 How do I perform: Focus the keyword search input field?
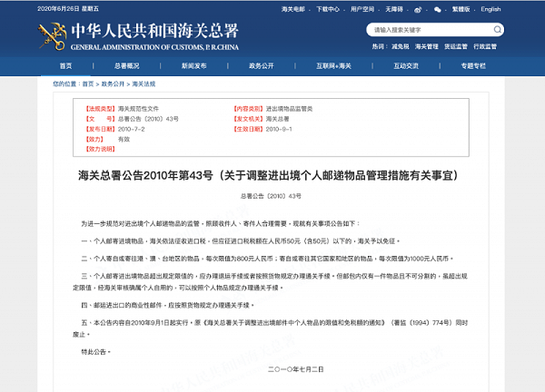431,30
